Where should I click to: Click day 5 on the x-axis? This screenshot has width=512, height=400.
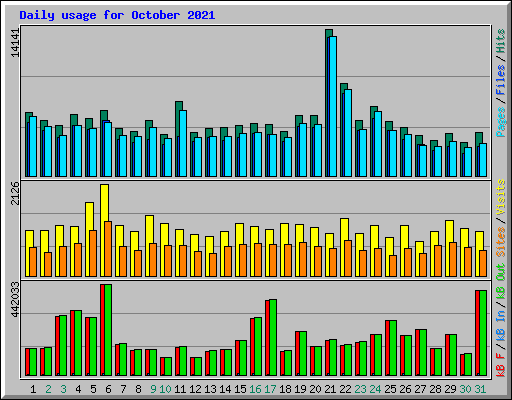(x=93, y=389)
